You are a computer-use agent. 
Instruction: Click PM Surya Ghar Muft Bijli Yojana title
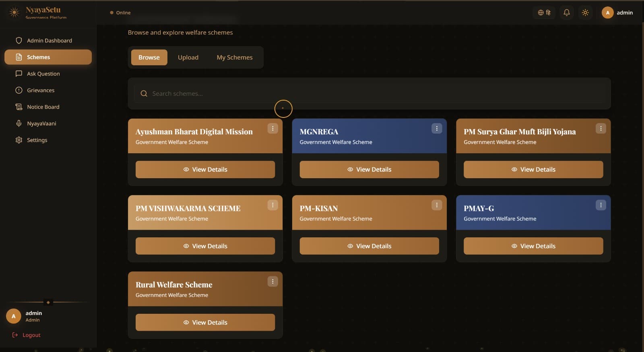520,132
